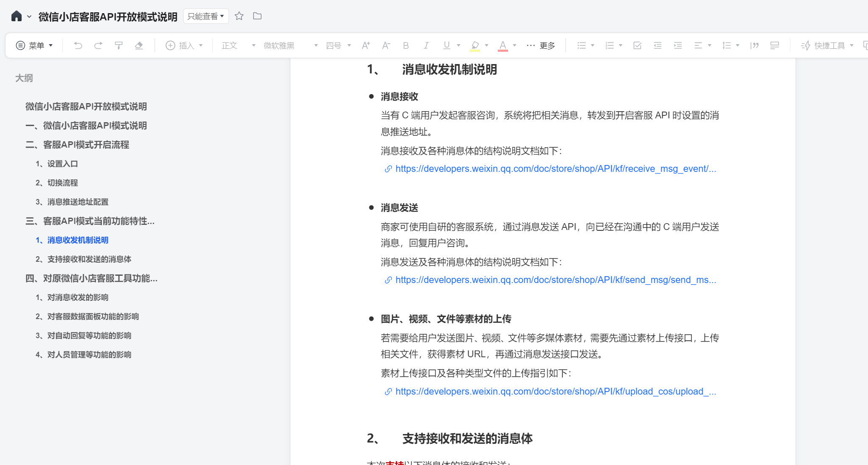The width and height of the screenshot is (868, 465).
Task: Jump to 四、对原微信小店客服工具功能
Action: [x=92, y=278]
